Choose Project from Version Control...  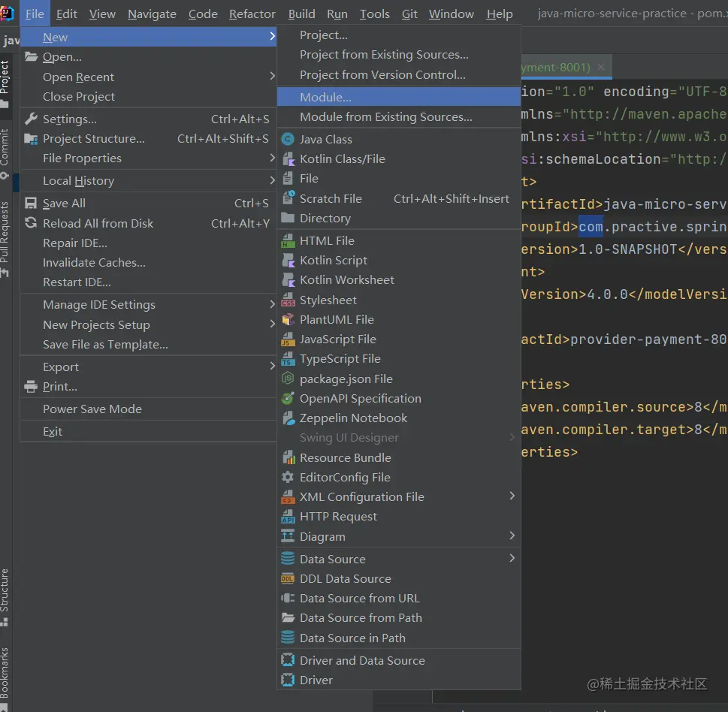click(399, 74)
